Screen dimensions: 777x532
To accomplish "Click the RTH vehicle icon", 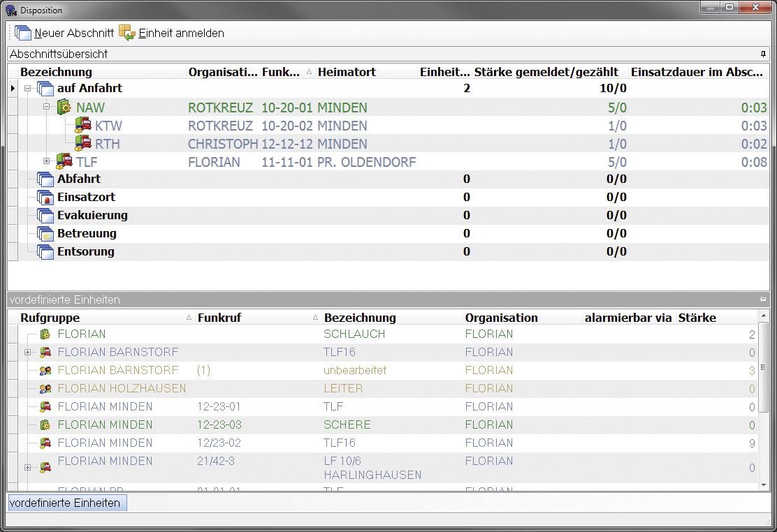I will 83,144.
